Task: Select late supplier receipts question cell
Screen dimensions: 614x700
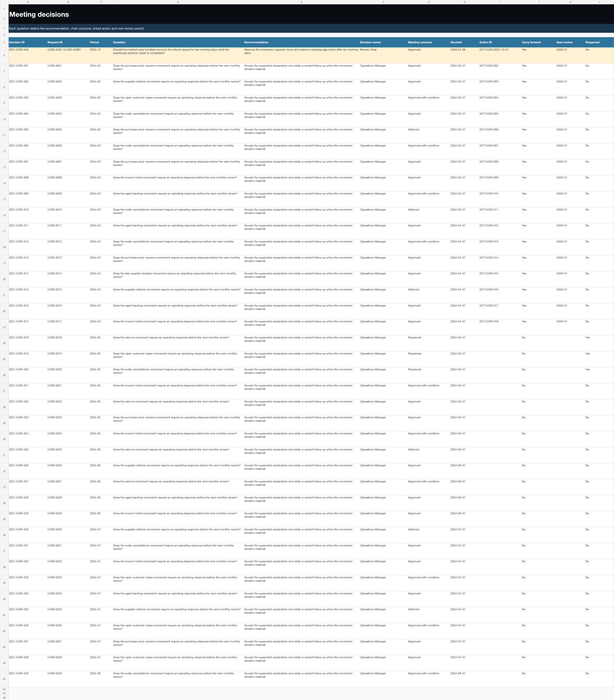Action: pyautogui.click(x=178, y=279)
